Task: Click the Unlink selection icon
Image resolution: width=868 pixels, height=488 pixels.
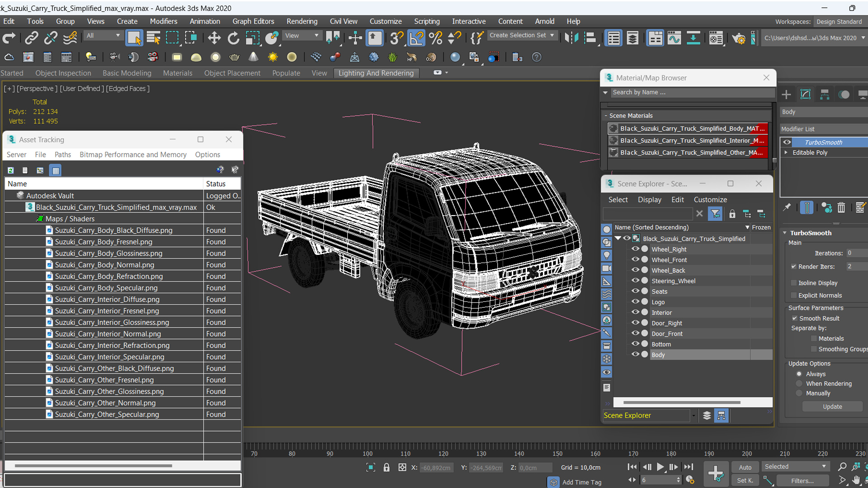Action: pyautogui.click(x=51, y=38)
